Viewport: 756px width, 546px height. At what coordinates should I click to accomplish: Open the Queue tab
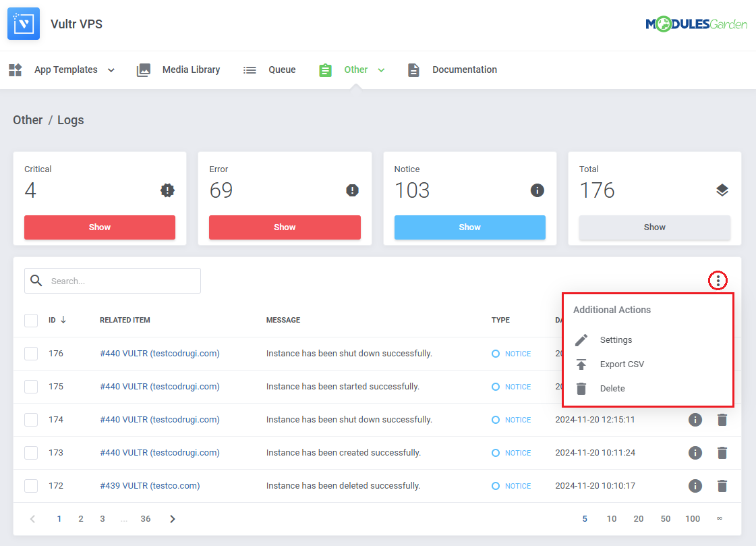[269, 70]
